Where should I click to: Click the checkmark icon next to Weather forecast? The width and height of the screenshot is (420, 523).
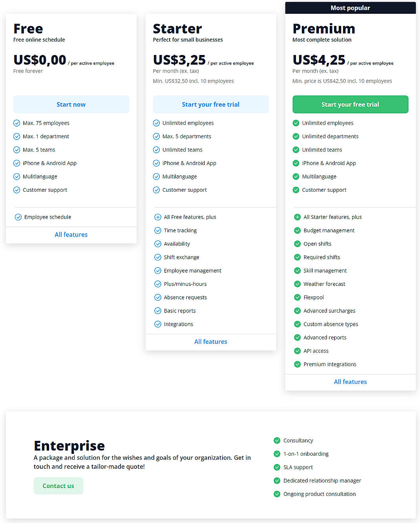[x=297, y=284]
